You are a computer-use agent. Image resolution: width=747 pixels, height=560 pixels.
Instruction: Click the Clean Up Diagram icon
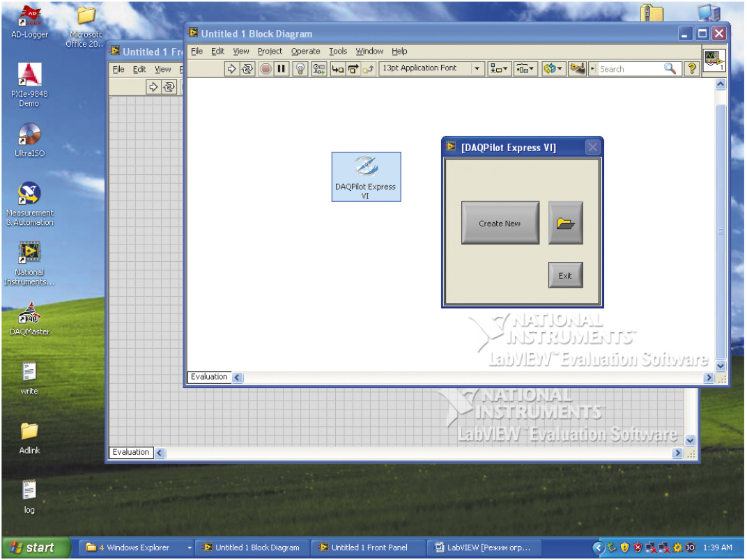point(577,69)
